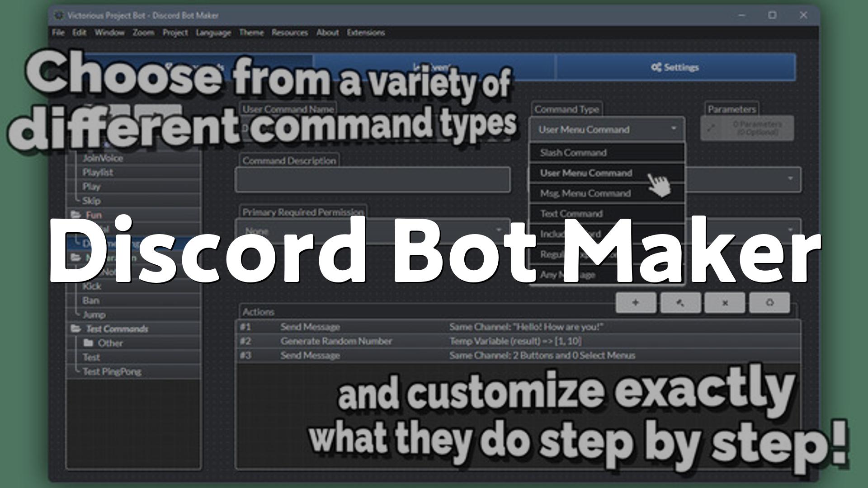Viewport: 868px width, 488px height.
Task: Select the Ban command
Action: click(x=133, y=300)
